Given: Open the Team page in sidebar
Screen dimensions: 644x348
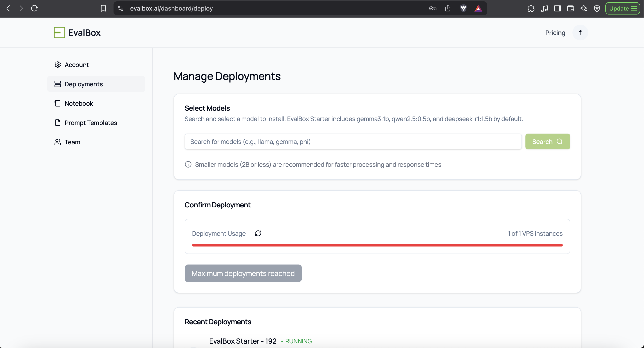Looking at the screenshot, I should pos(96,142).
